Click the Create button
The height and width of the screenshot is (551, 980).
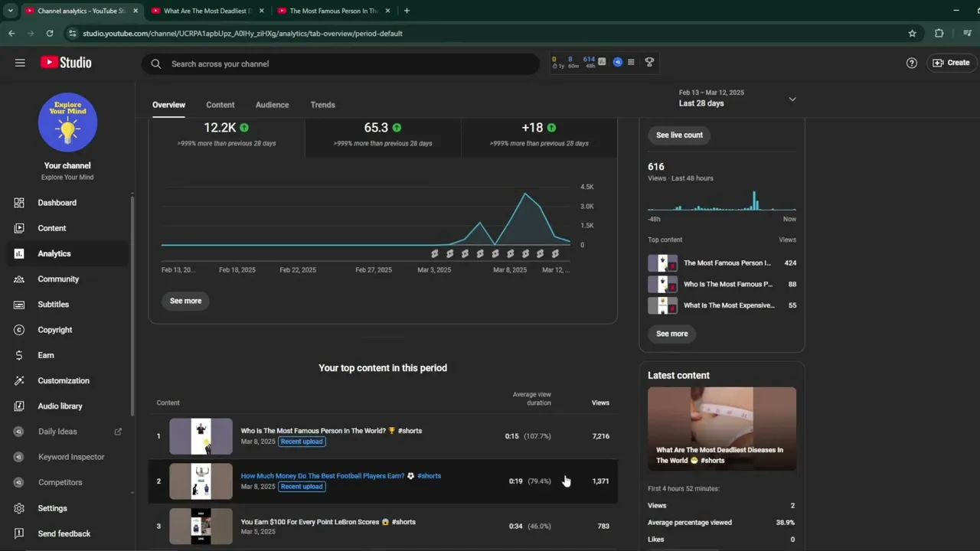pyautogui.click(x=950, y=63)
